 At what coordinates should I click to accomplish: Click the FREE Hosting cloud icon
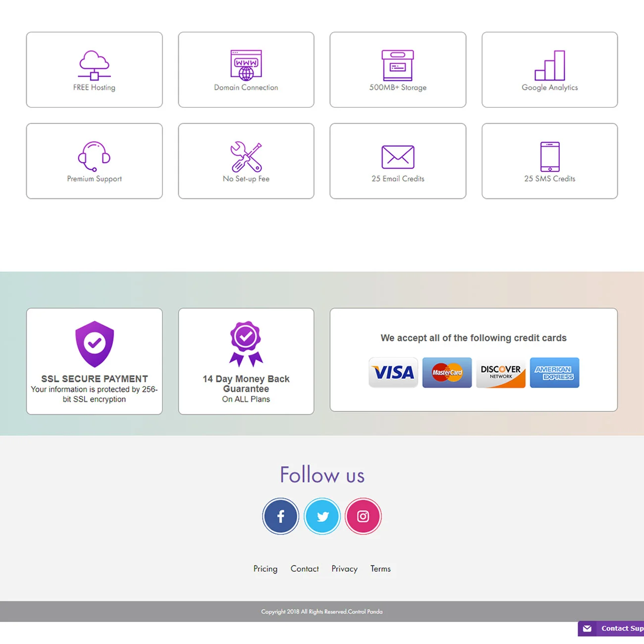94,65
